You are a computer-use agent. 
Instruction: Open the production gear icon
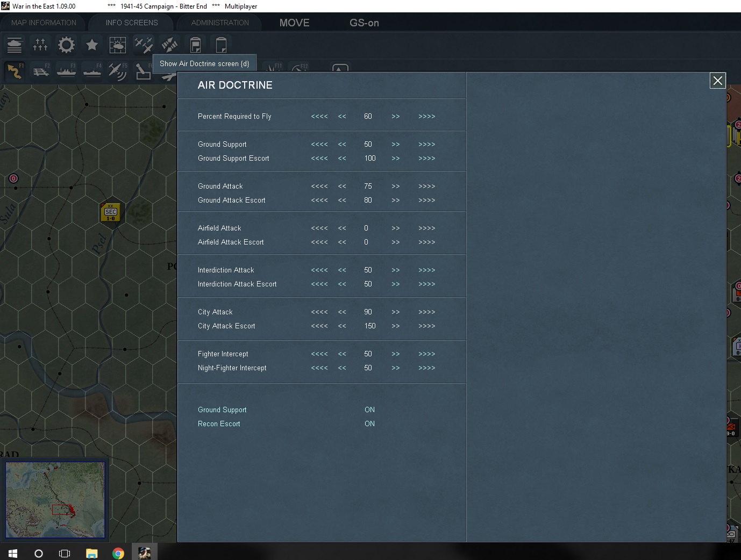tap(66, 45)
